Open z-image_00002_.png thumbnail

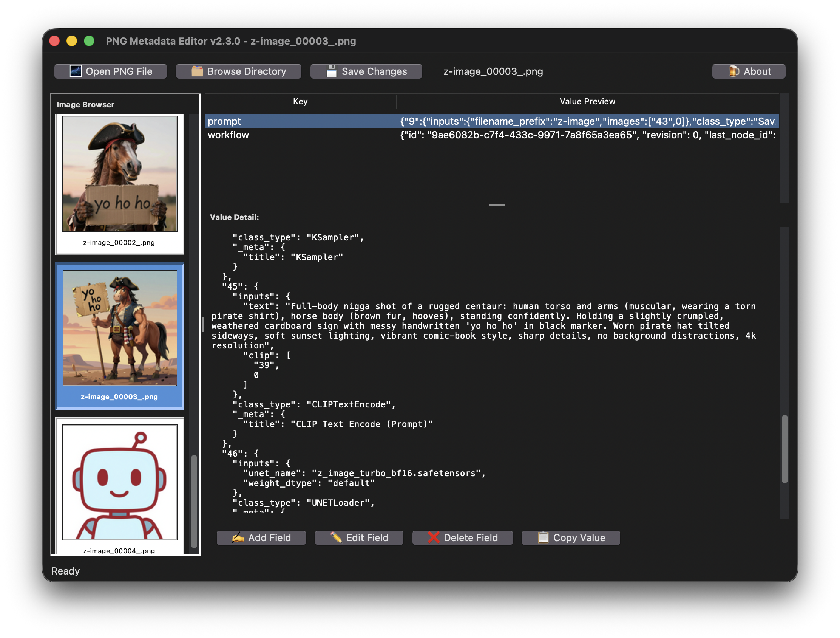[120, 173]
